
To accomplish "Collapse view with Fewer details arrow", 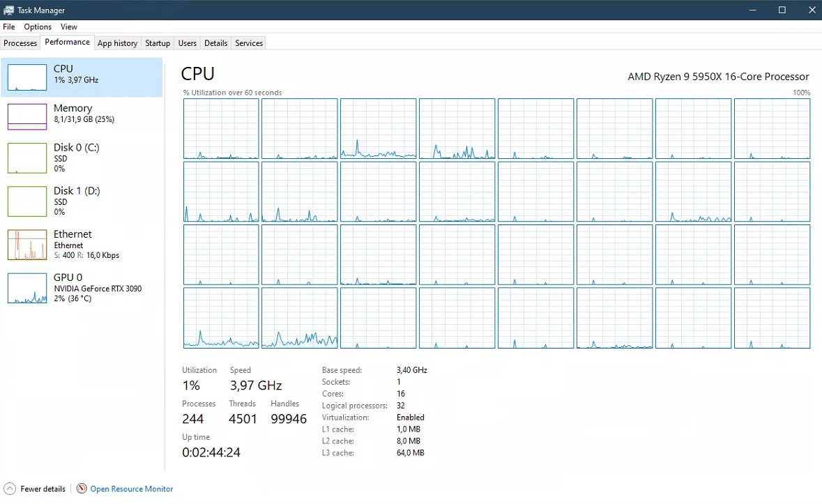I will tap(10, 489).
